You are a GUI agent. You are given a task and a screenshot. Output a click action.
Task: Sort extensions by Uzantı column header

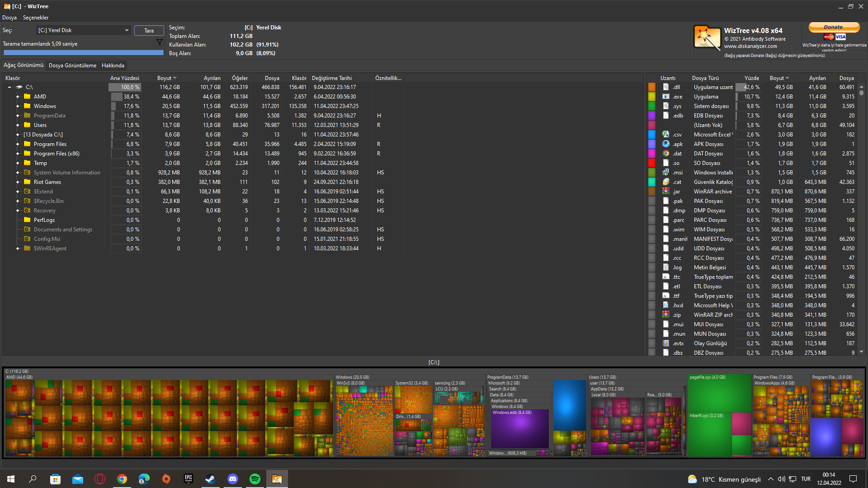tap(668, 78)
